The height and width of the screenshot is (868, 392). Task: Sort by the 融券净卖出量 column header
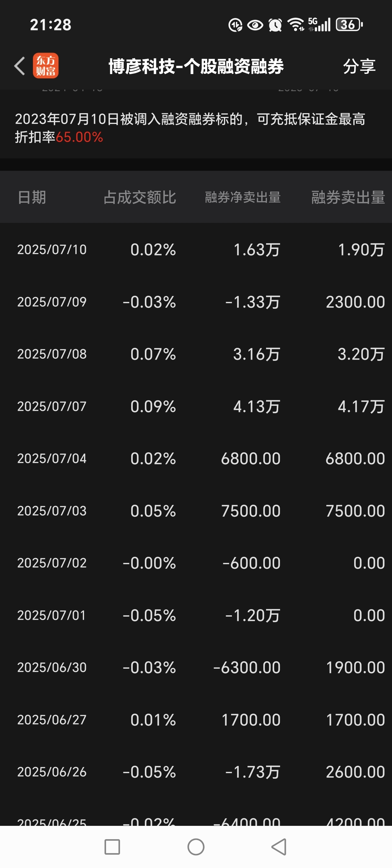point(243,197)
